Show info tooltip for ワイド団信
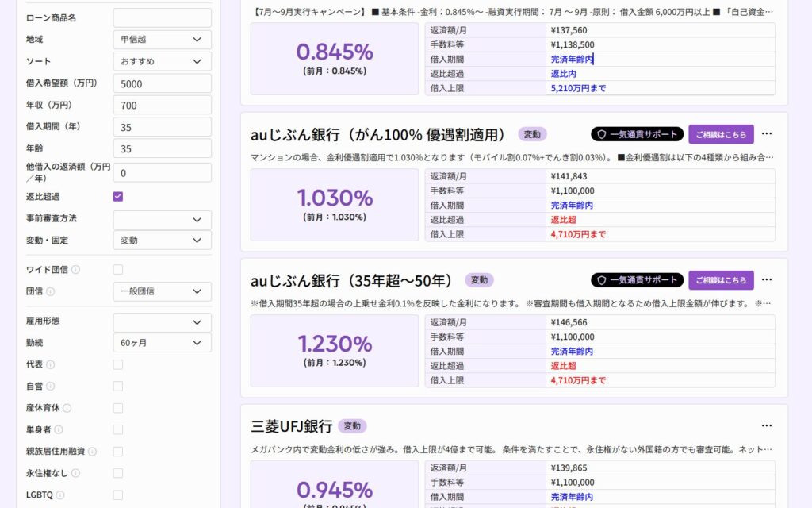The width and height of the screenshot is (812, 508). point(75,270)
